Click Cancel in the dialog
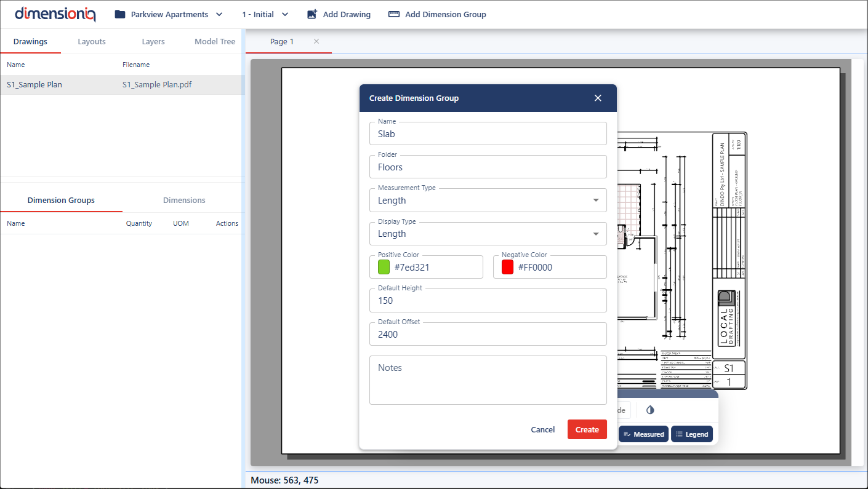 tap(542, 430)
